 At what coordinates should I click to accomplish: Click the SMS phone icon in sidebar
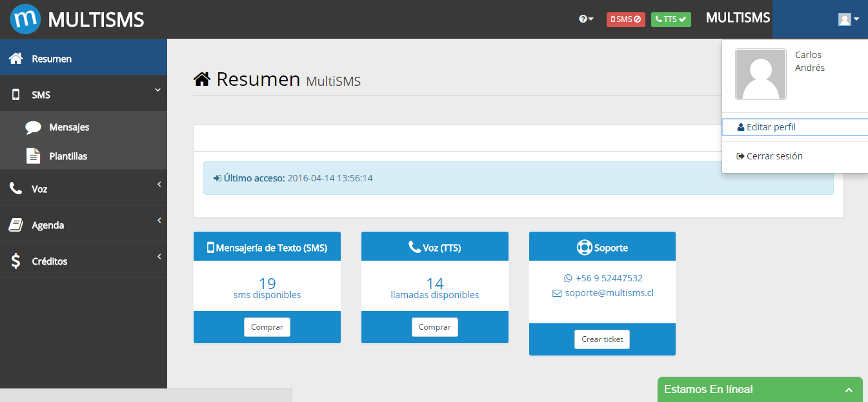click(15, 95)
